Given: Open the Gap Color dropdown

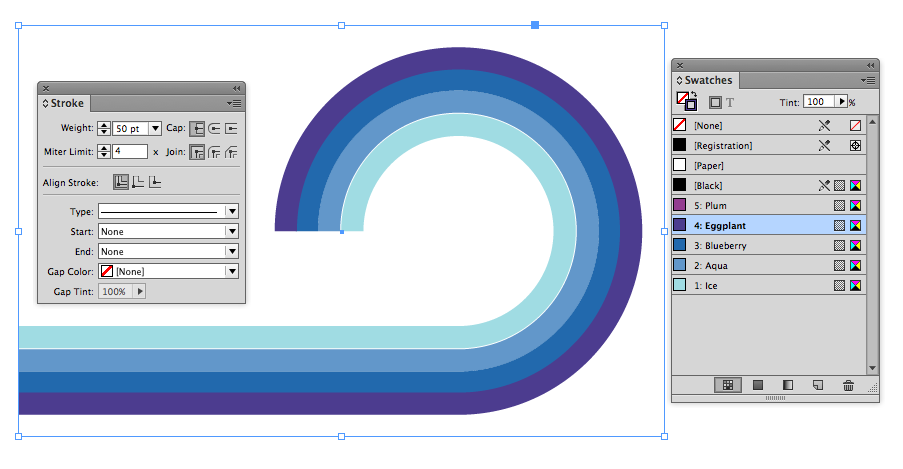Looking at the screenshot, I should coord(168,271).
